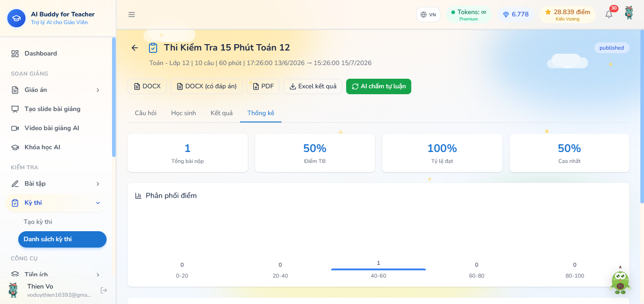Open notifications bell with 30 badge
Image resolution: width=644 pixels, height=304 pixels.
pos(609,14)
